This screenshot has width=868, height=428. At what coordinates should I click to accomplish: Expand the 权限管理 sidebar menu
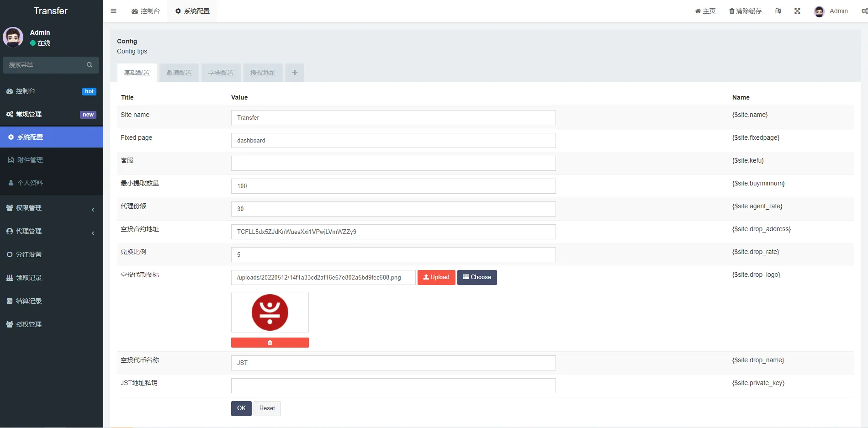pyautogui.click(x=51, y=208)
